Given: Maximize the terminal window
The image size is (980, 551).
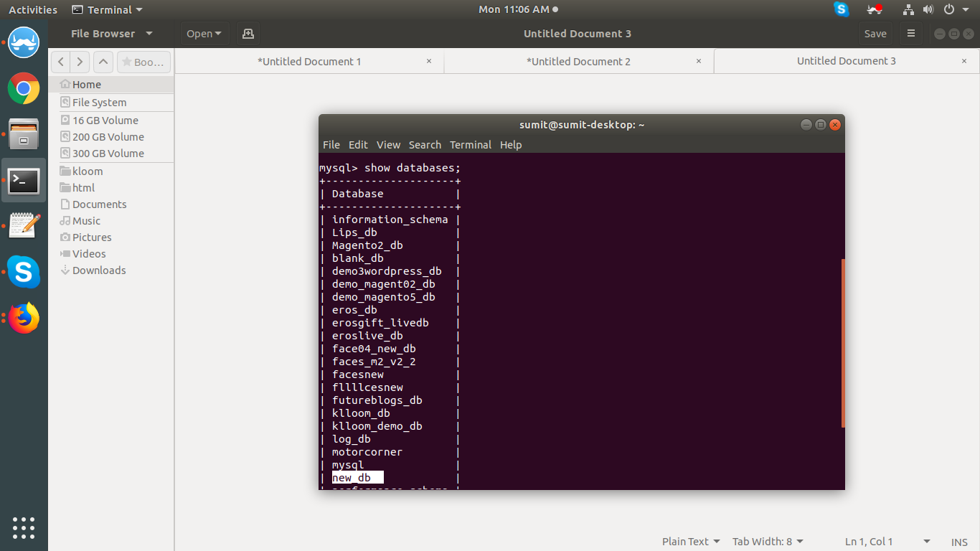Looking at the screenshot, I should click(821, 124).
